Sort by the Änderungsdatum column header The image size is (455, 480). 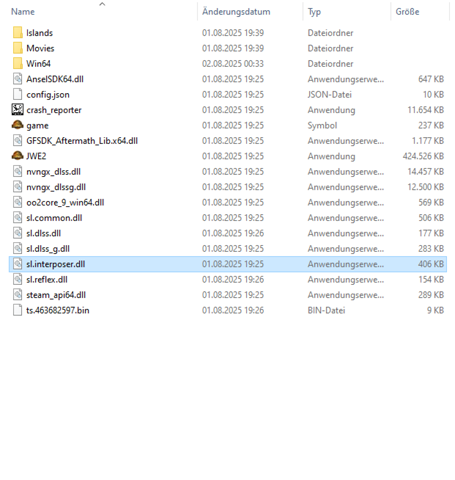tap(236, 12)
